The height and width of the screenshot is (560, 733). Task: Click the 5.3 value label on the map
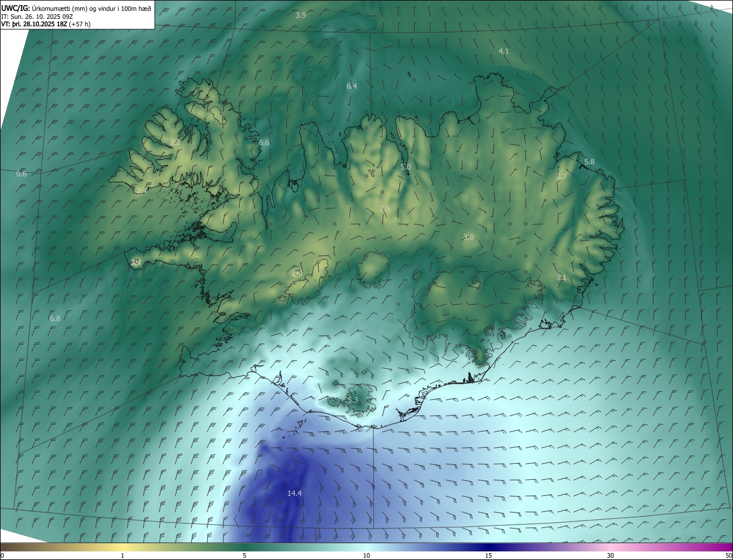(x=352, y=400)
